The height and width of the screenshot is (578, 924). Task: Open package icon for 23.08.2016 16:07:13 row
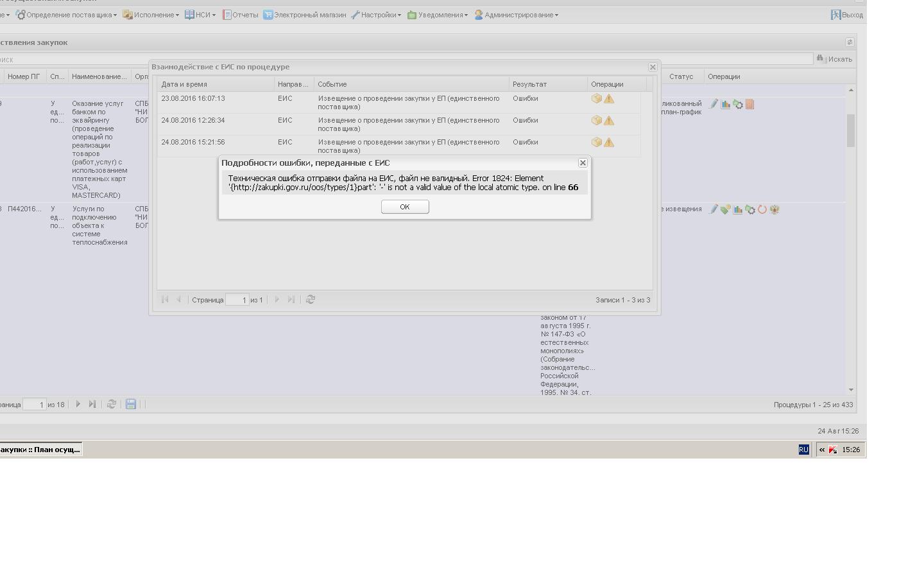[x=597, y=99]
